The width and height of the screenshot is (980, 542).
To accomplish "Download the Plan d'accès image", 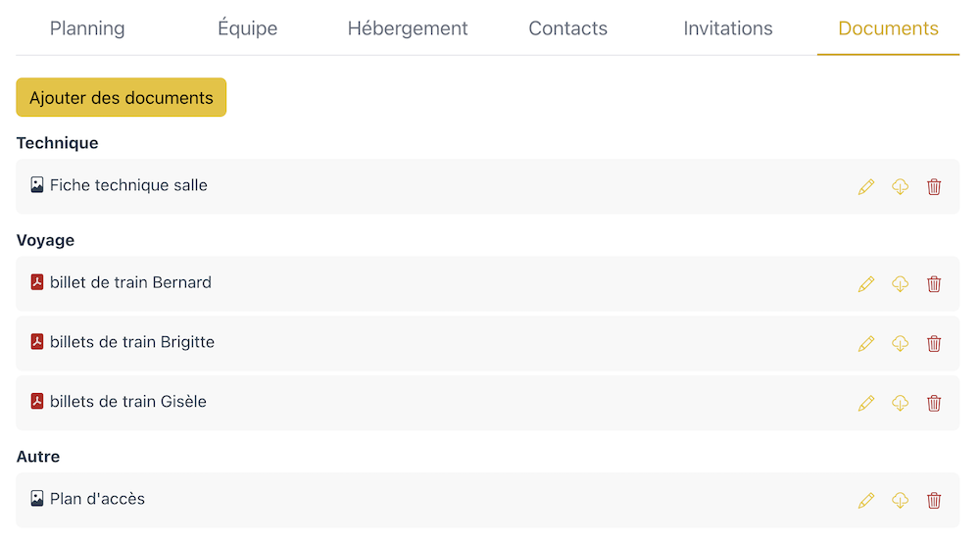I will [900, 500].
